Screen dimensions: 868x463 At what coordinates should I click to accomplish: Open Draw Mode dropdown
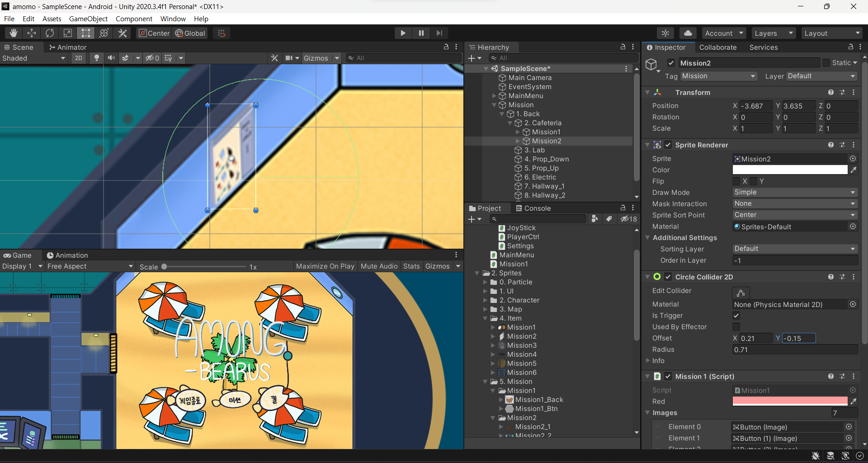click(795, 192)
